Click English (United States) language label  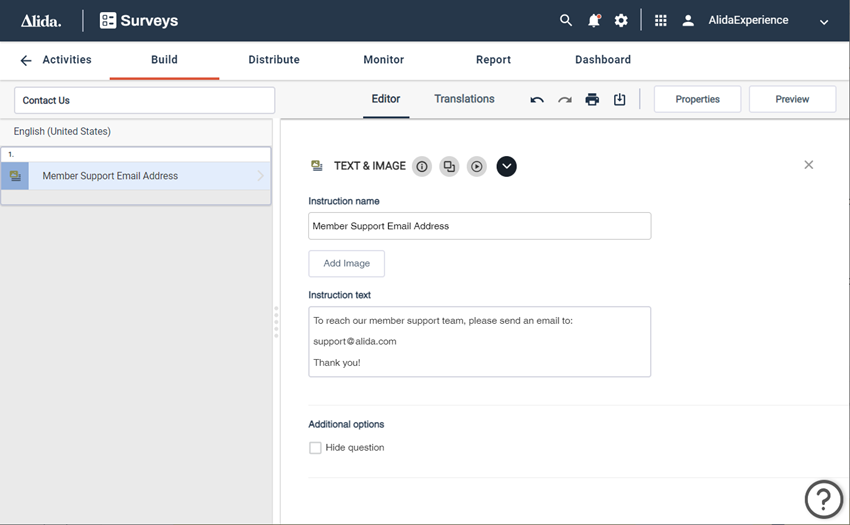click(62, 131)
